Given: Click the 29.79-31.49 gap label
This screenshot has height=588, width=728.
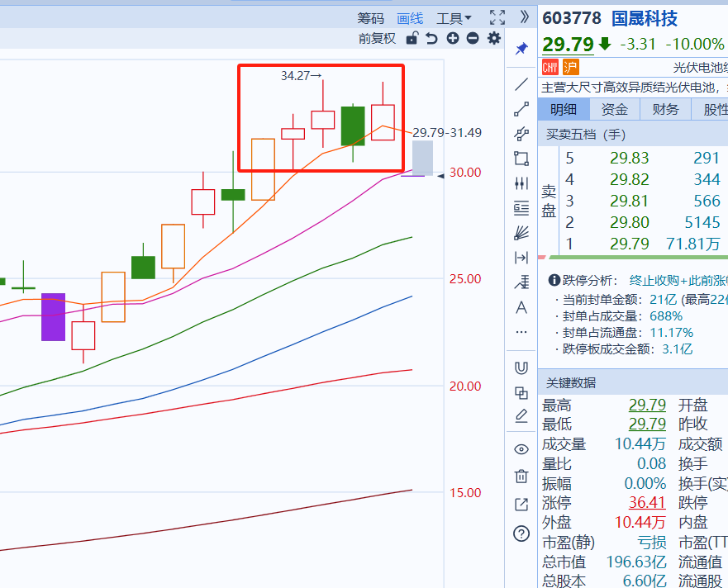Looking at the screenshot, I should [x=447, y=133].
